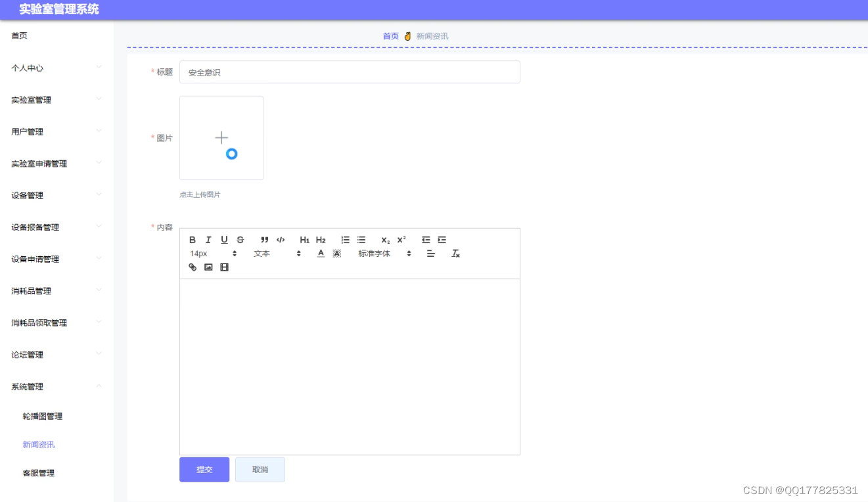Insert a video with the film icon
This screenshot has height=502, width=868.
click(x=224, y=267)
